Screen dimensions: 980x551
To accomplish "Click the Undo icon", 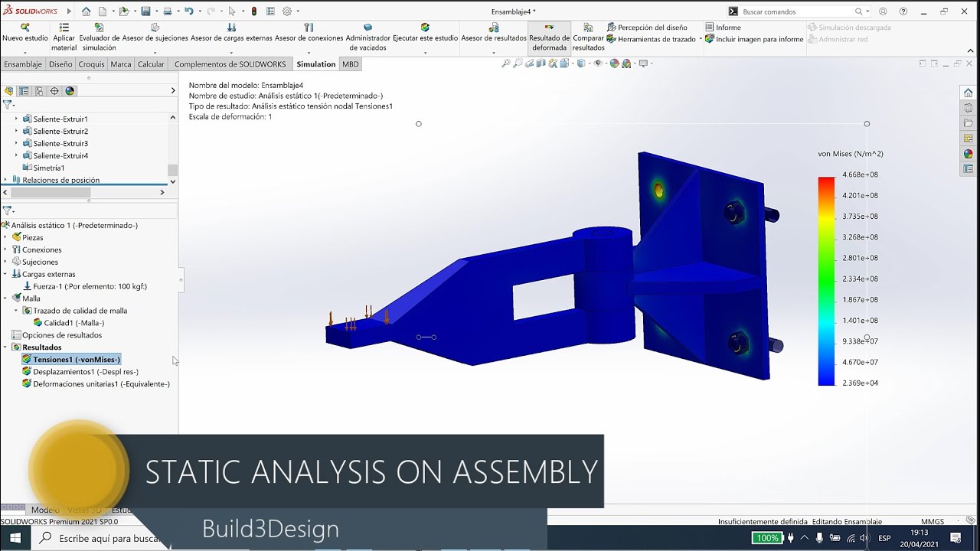I will tap(188, 11).
